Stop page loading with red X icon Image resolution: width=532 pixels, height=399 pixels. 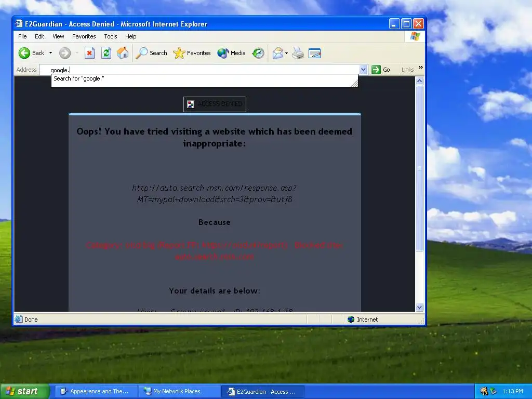(x=89, y=53)
